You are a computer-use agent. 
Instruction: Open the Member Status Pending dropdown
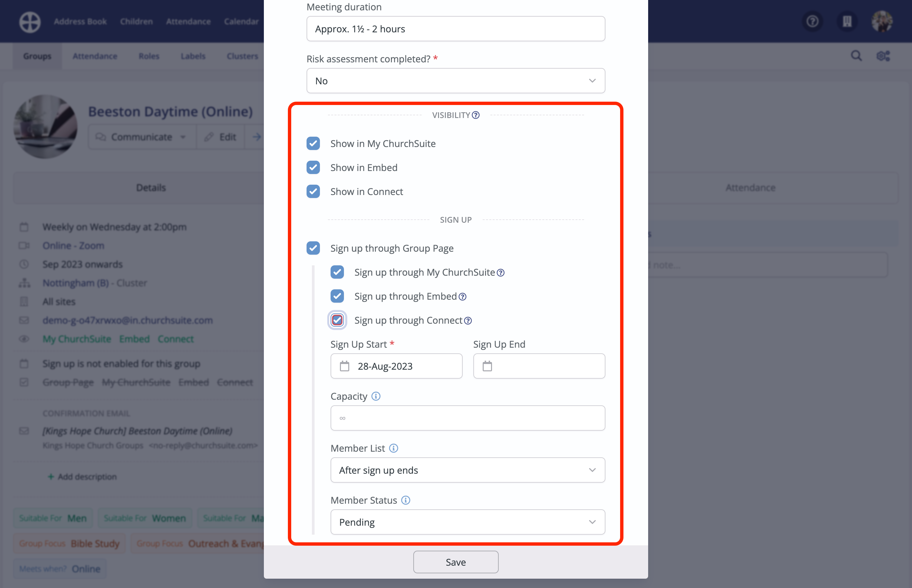click(x=467, y=522)
